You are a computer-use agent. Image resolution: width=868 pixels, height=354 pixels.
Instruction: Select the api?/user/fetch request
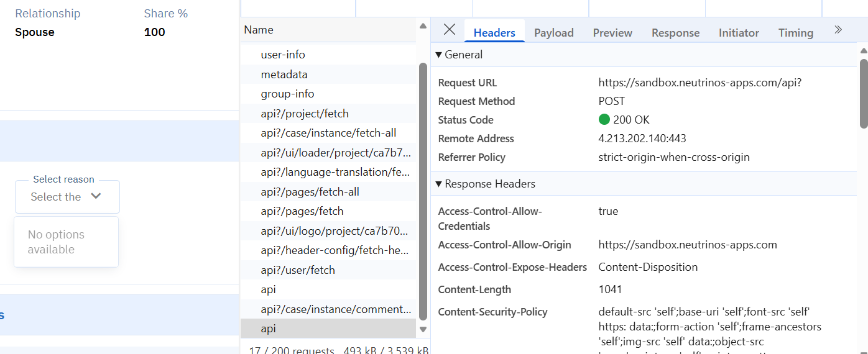pos(328,270)
